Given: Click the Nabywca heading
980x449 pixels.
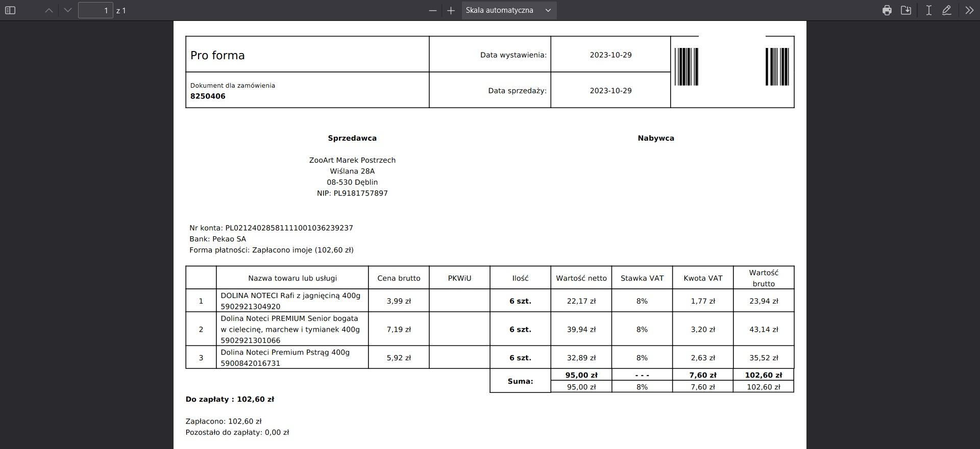Looking at the screenshot, I should [x=656, y=138].
